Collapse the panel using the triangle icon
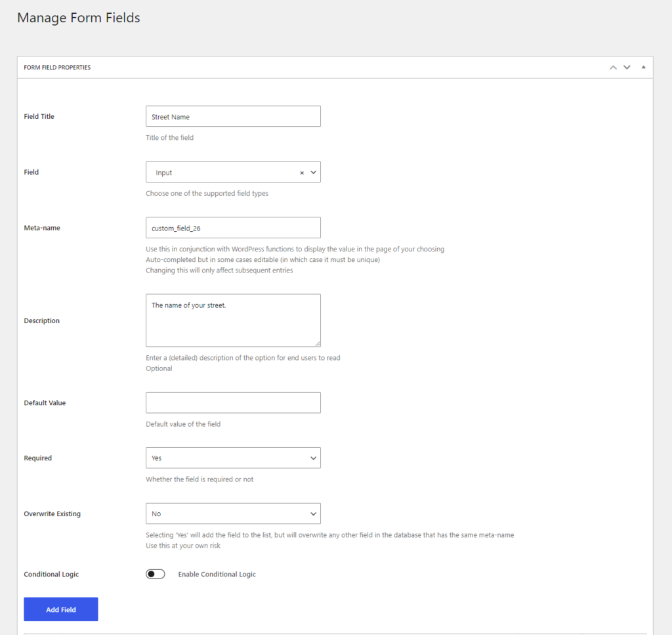Viewport: 672px width, 635px height. [643, 67]
